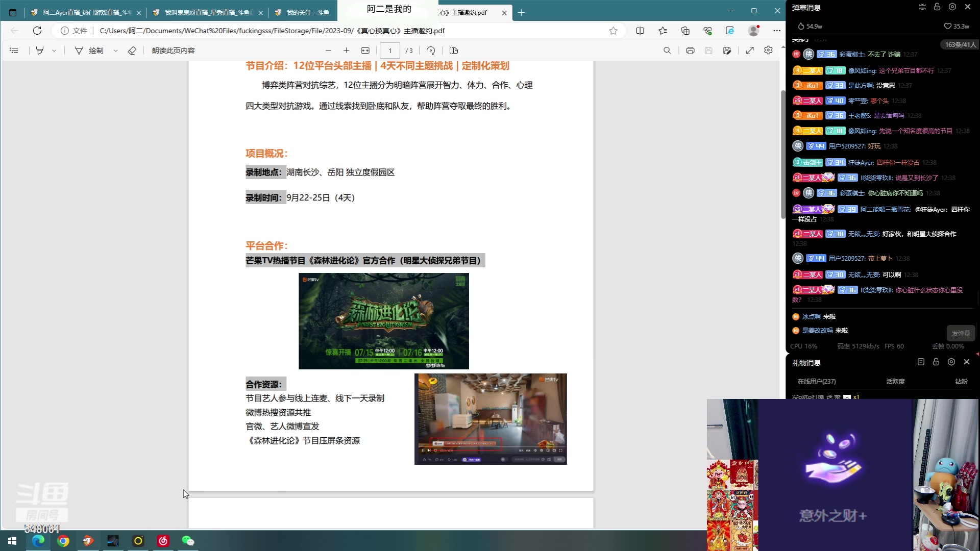
Task: Click the PDF page number field
Action: pyautogui.click(x=390, y=51)
